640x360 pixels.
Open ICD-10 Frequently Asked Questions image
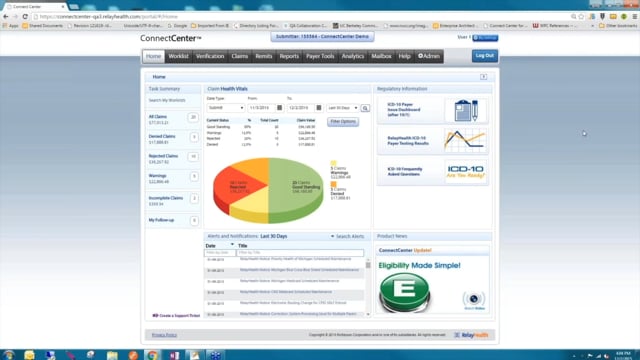tap(466, 171)
